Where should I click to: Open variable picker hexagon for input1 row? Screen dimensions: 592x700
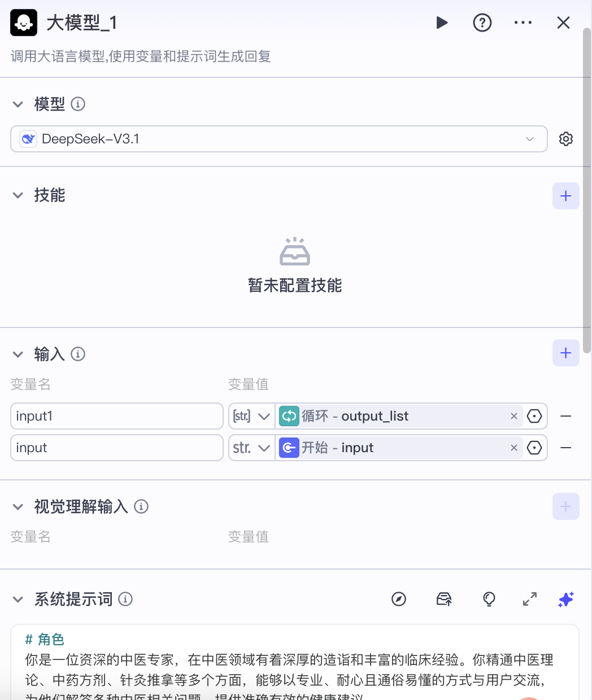(534, 416)
